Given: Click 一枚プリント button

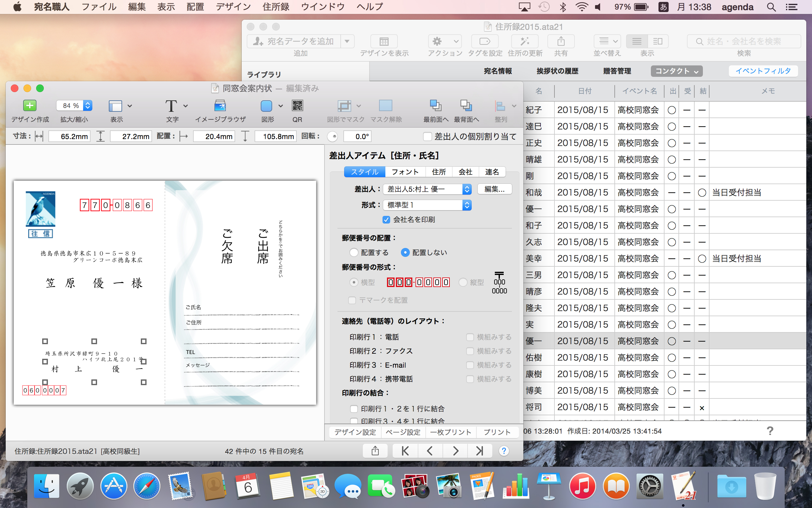Looking at the screenshot, I should (451, 432).
